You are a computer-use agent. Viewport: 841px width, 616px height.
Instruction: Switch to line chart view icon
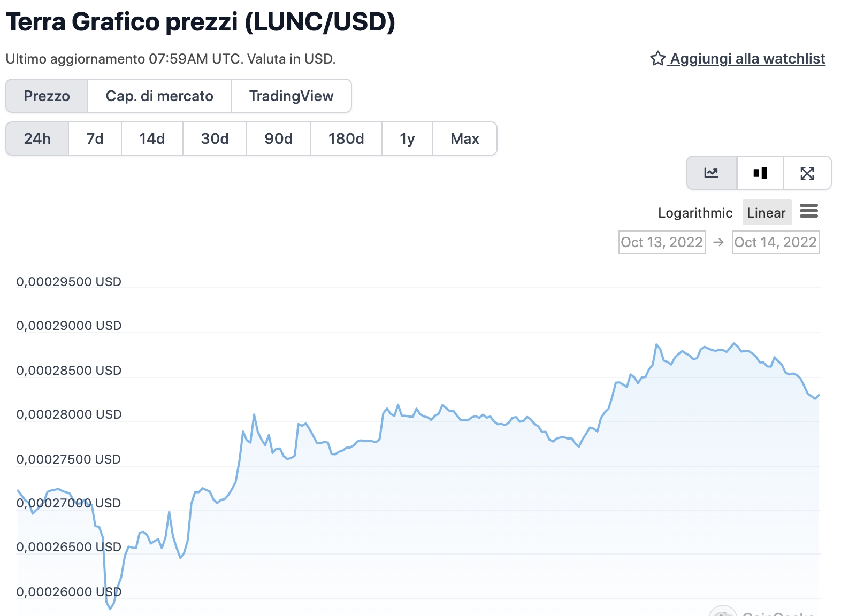[x=711, y=173]
